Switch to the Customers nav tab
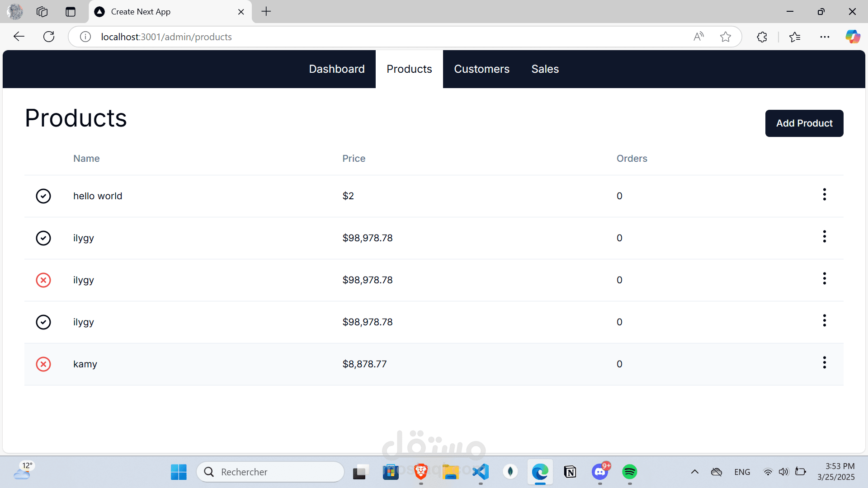This screenshot has height=488, width=868. pos(481,69)
